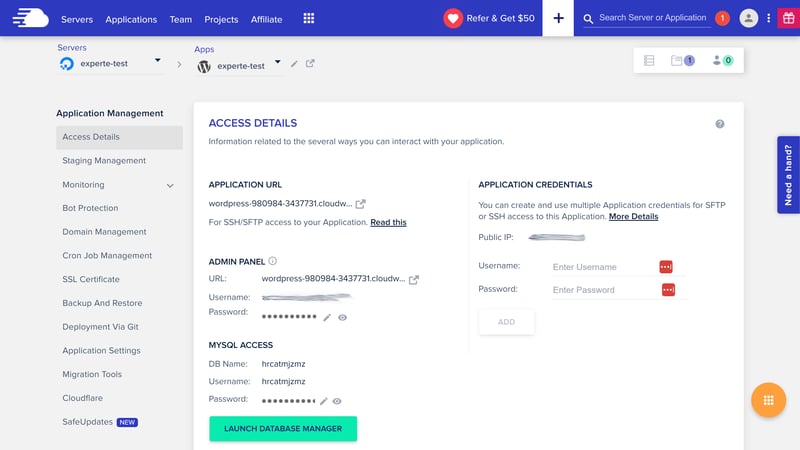Image resolution: width=800 pixels, height=450 pixels.
Task: Expand the Monitoring sidebar section
Action: click(x=170, y=186)
